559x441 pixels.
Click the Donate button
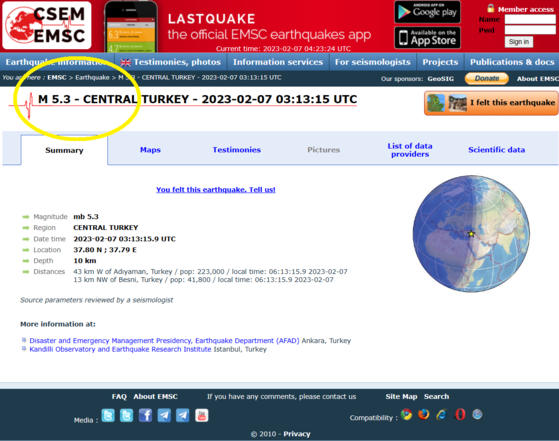pos(487,78)
